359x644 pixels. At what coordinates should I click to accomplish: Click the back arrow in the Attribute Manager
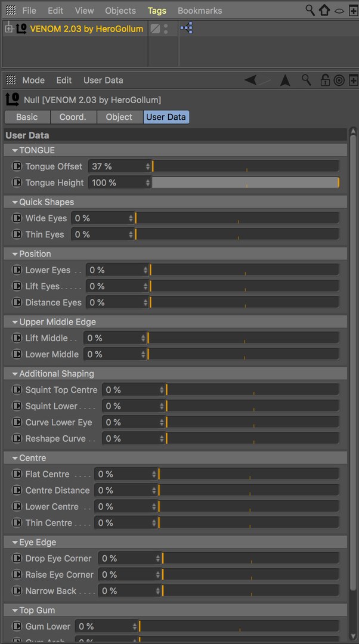pos(257,80)
